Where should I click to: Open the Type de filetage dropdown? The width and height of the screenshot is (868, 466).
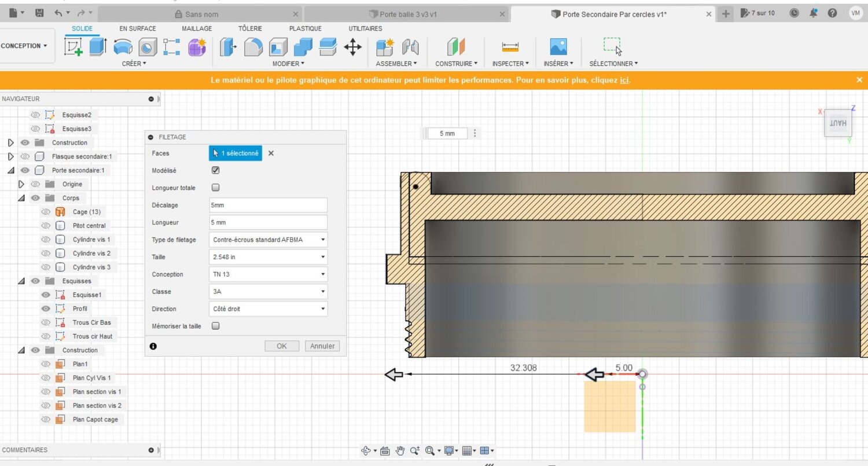coord(268,240)
